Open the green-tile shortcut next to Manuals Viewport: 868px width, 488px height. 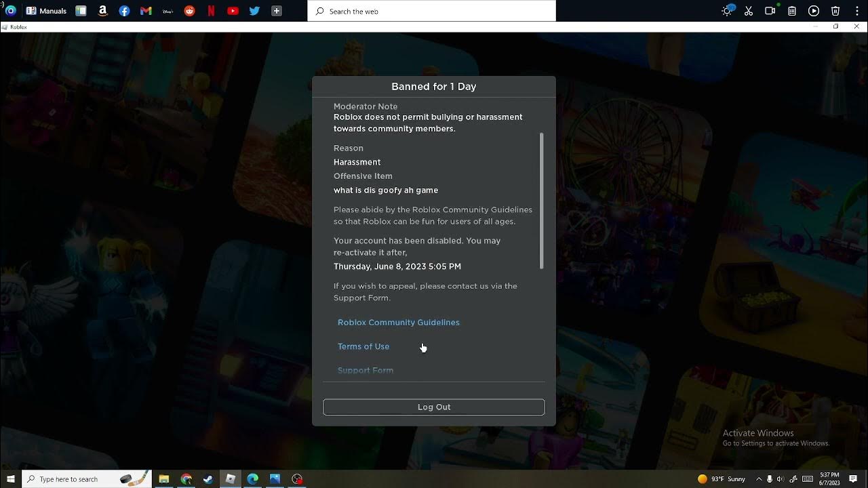point(81,11)
